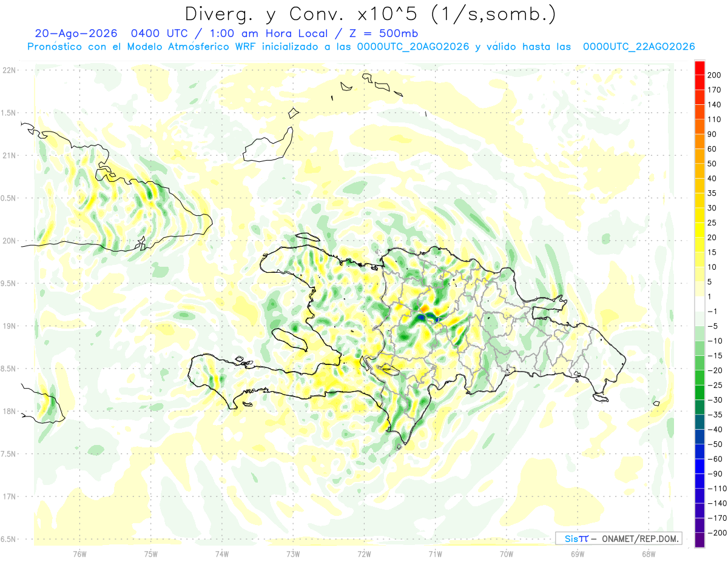Click the colorbar label "-1"
This screenshot has width=728, height=562.
(712, 312)
